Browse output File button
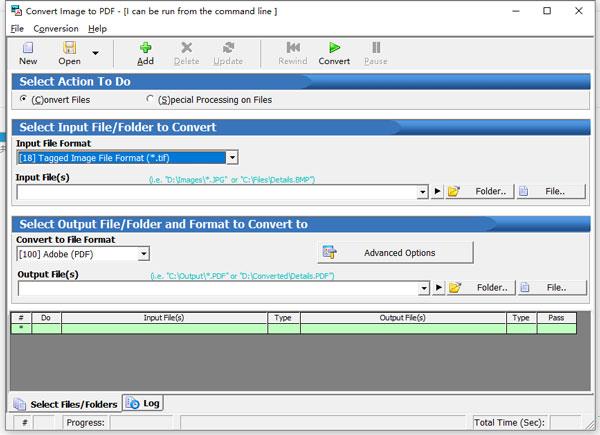 (553, 288)
